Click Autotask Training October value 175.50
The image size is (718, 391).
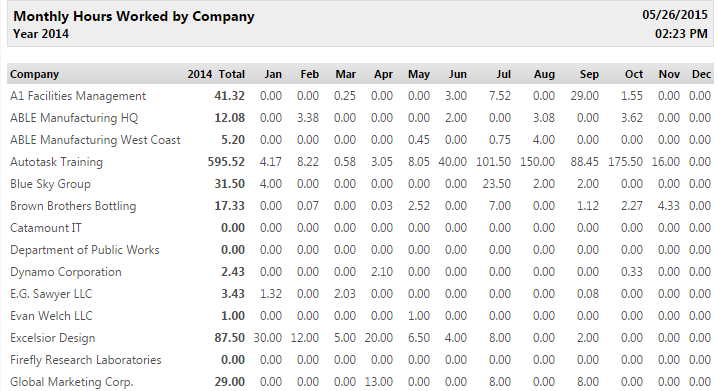point(626,162)
